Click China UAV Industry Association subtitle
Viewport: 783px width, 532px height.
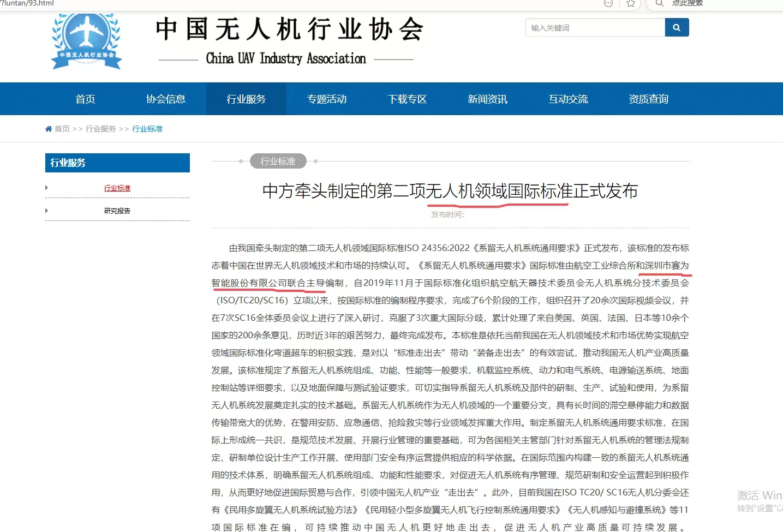(x=286, y=58)
